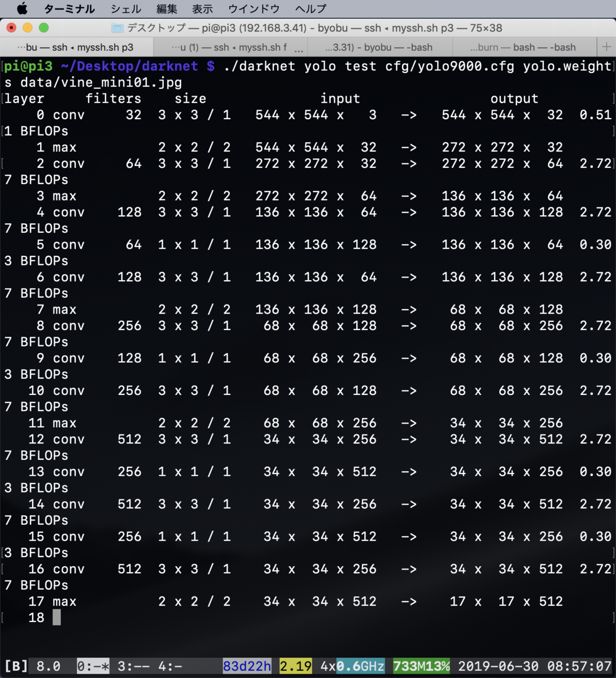Click the '11 max' layer row label

(53, 423)
